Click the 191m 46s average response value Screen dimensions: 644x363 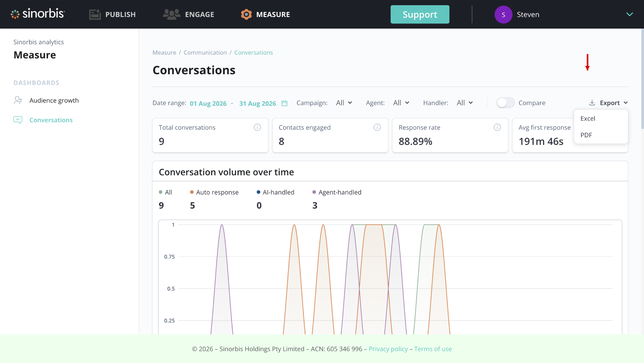click(541, 141)
